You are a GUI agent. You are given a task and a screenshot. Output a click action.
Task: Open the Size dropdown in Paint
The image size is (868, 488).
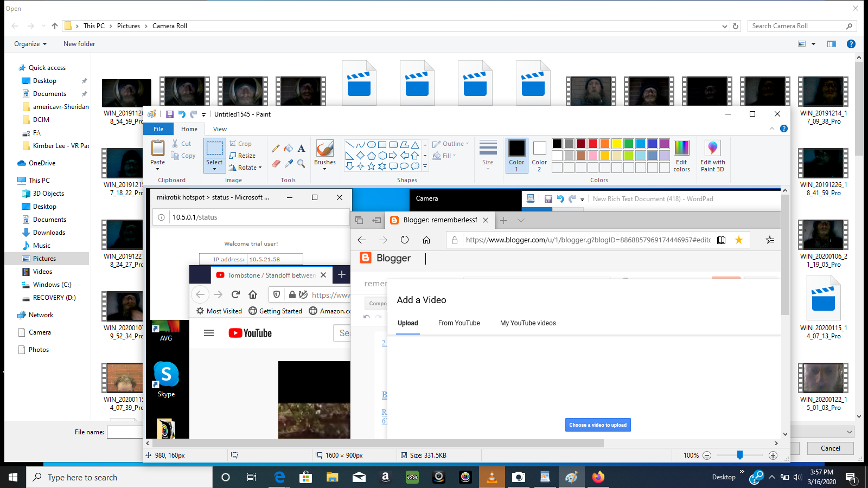488,156
